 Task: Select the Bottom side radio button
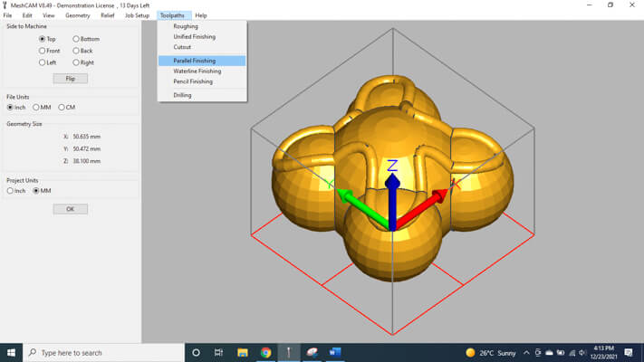click(76, 39)
